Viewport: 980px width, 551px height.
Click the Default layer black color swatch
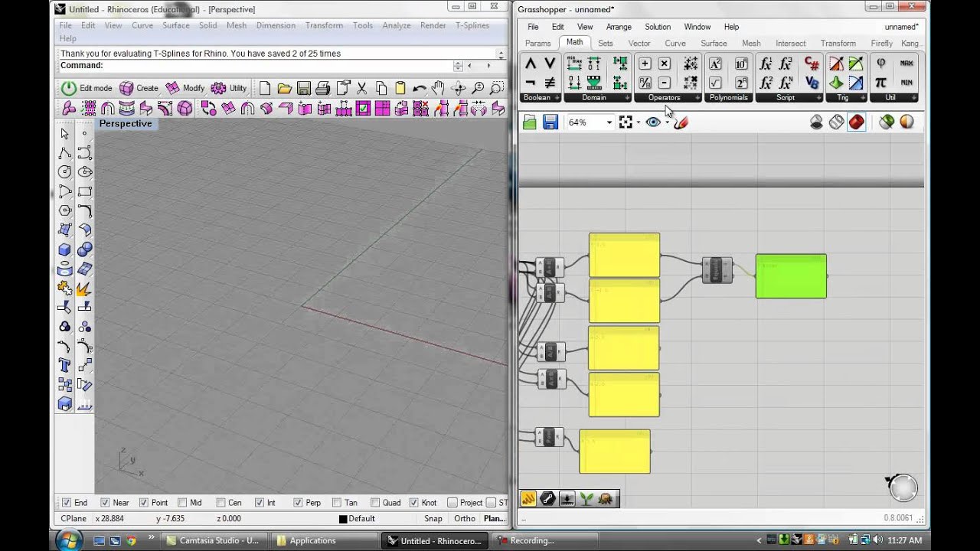click(343, 519)
